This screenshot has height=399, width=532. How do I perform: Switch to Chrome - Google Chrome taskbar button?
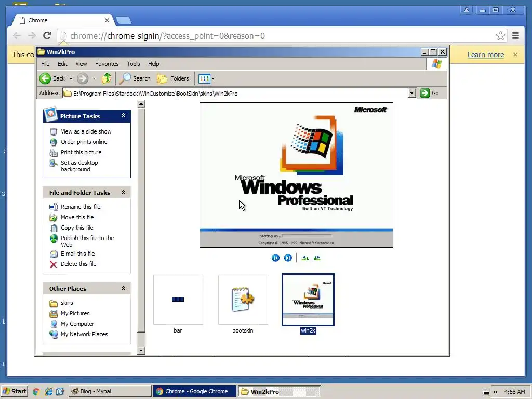(x=194, y=391)
